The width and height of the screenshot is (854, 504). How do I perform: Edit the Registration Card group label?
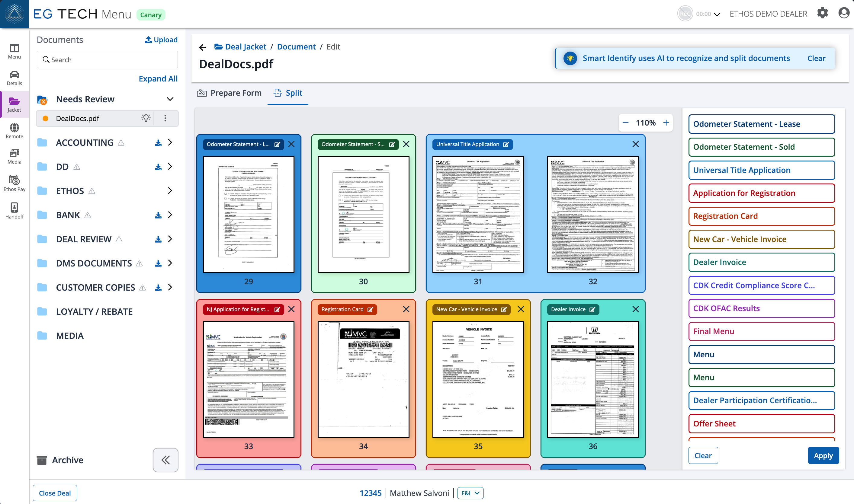click(371, 309)
